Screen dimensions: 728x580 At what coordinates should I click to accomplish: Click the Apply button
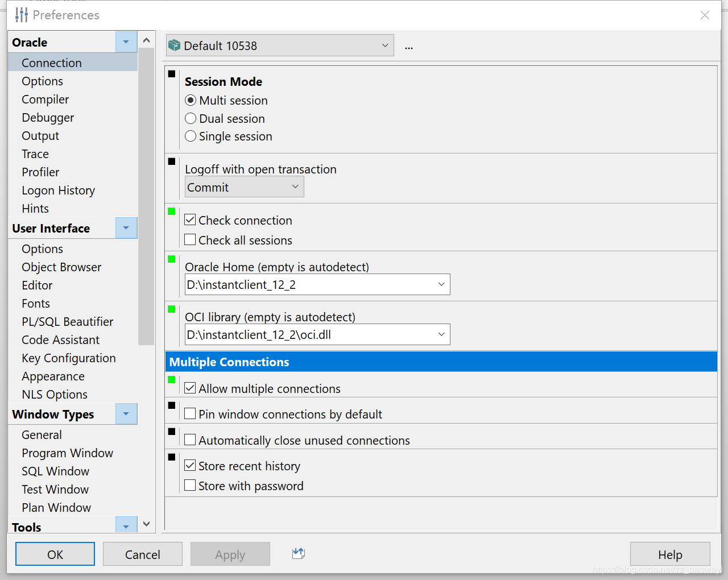[x=230, y=554]
